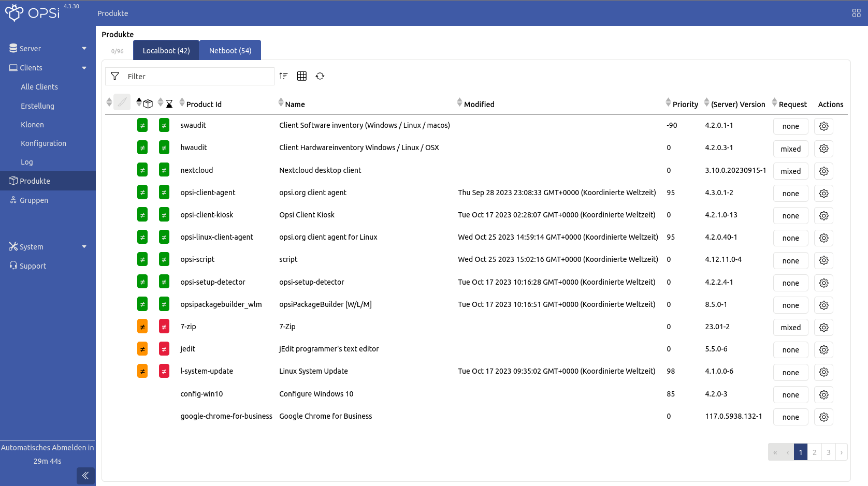Go to page 2 of products
This screenshot has height=486, width=868.
814,452
